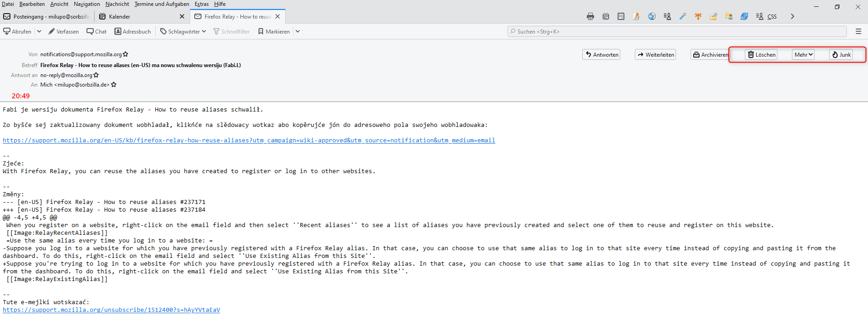
Task: Click sender address notifications@support.mozilla.org
Action: [x=81, y=54]
